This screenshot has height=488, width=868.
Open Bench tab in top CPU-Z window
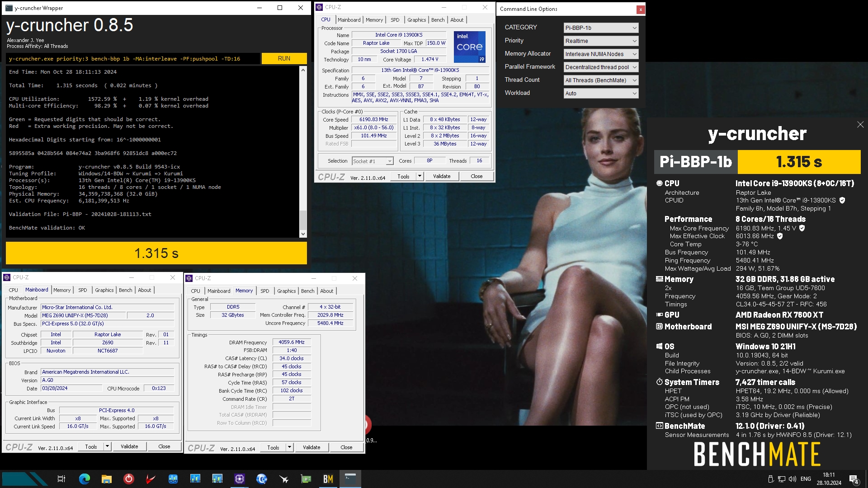pos(438,20)
